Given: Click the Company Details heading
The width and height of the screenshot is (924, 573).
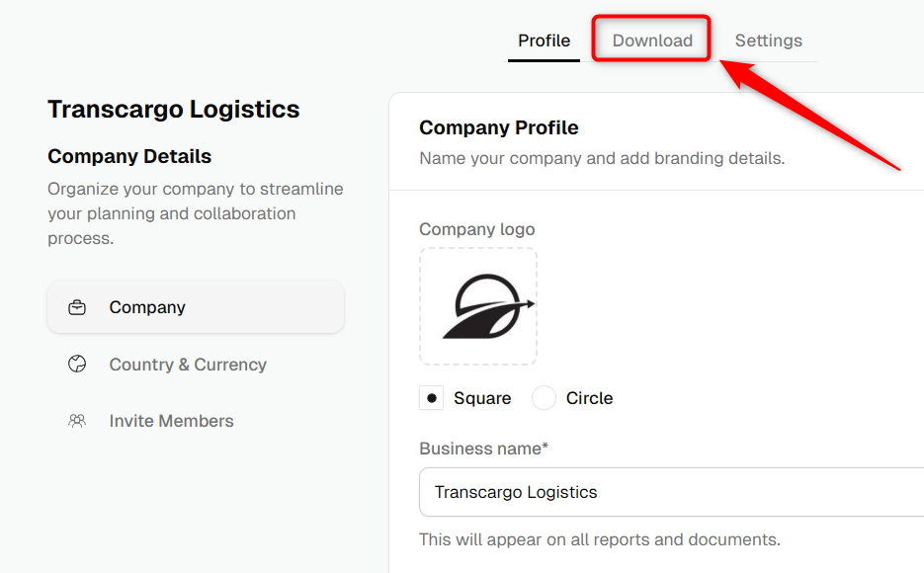Looking at the screenshot, I should 129,157.
